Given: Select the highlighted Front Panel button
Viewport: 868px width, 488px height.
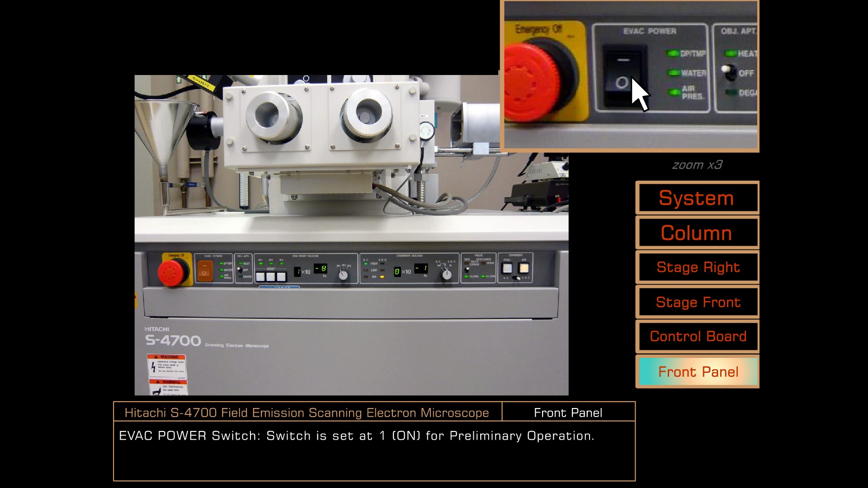Looking at the screenshot, I should pos(697,371).
